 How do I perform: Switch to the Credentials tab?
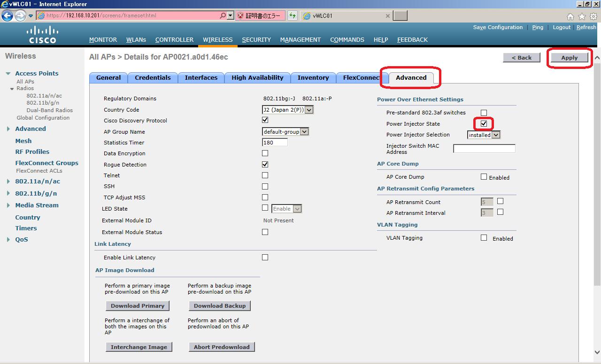[x=153, y=78]
